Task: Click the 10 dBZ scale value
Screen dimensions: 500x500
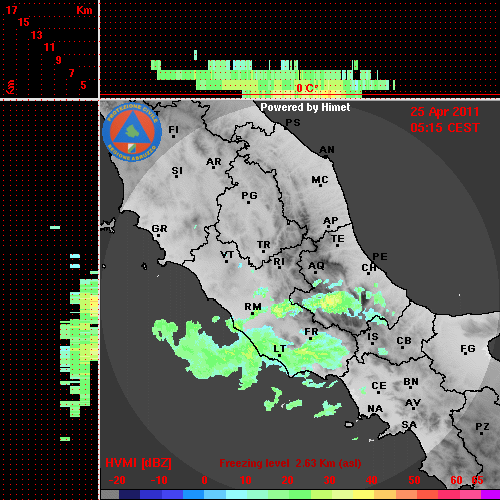Action: click(246, 480)
